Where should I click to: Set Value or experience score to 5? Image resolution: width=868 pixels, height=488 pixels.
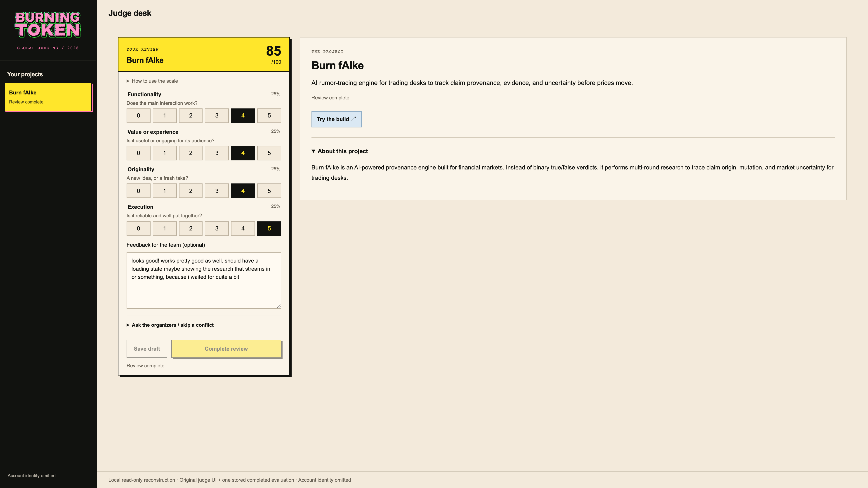coord(269,153)
